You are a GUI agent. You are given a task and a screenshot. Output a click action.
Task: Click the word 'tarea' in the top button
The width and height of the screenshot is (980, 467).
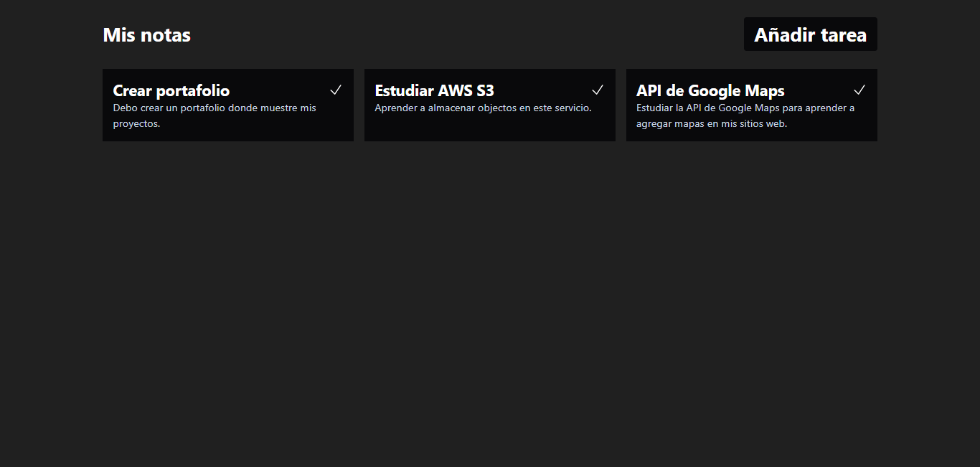point(844,34)
